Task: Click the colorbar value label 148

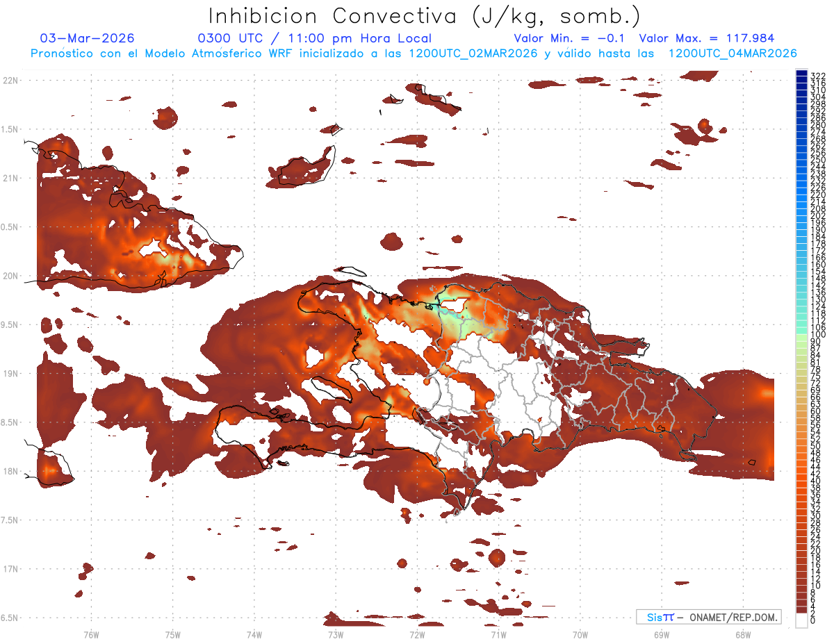Action: (x=817, y=279)
